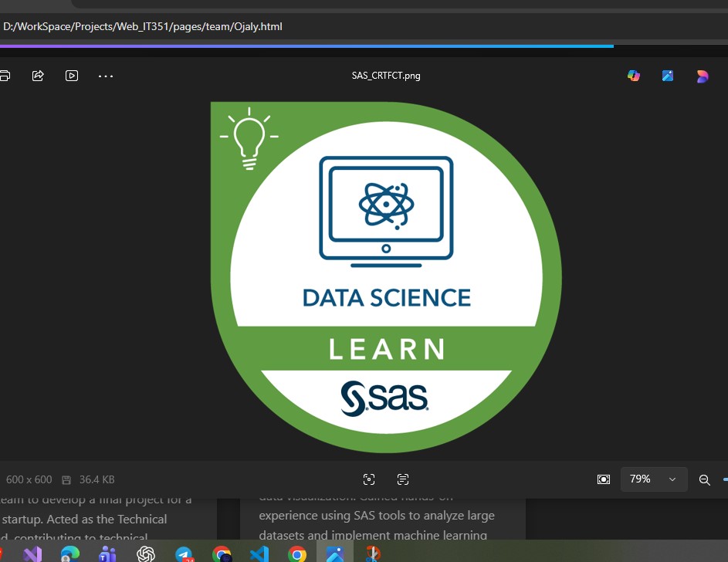Open the Share icon at the top

click(x=38, y=76)
